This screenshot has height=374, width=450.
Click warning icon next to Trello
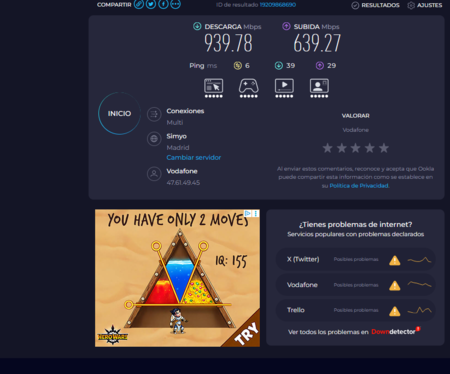tap(395, 311)
